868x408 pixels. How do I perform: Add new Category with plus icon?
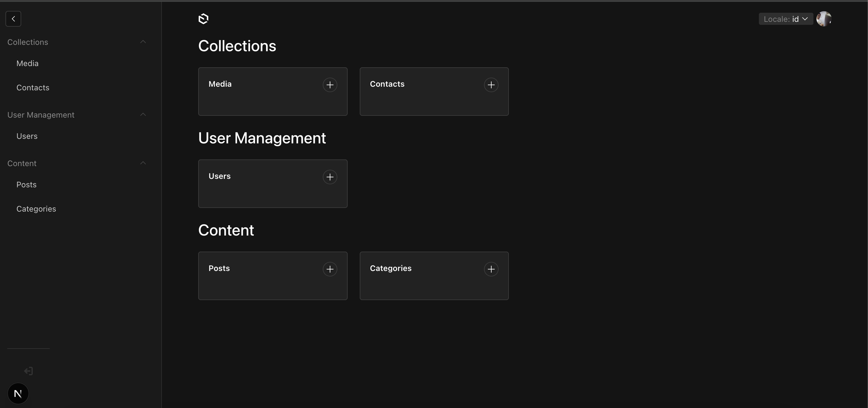coord(491,269)
